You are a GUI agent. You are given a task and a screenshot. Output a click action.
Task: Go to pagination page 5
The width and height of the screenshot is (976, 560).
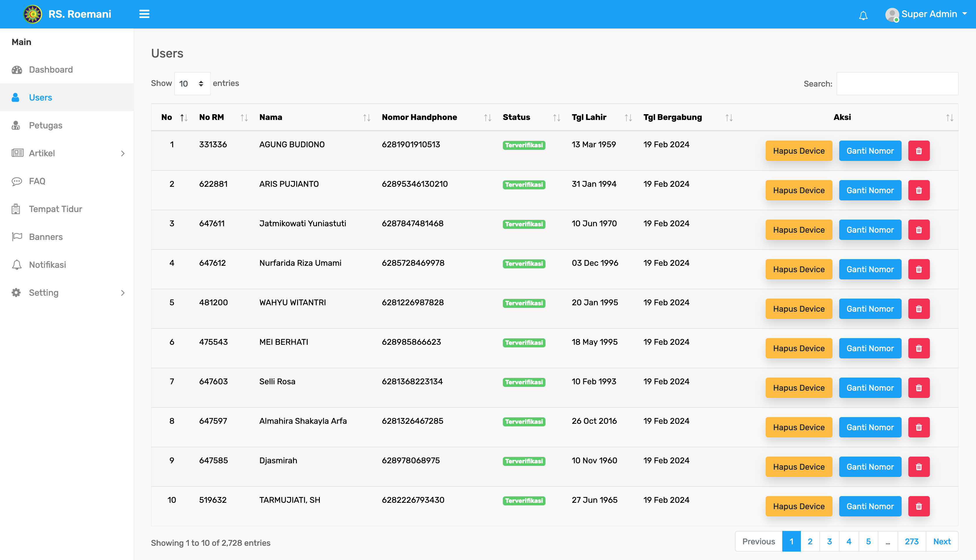pos(868,541)
